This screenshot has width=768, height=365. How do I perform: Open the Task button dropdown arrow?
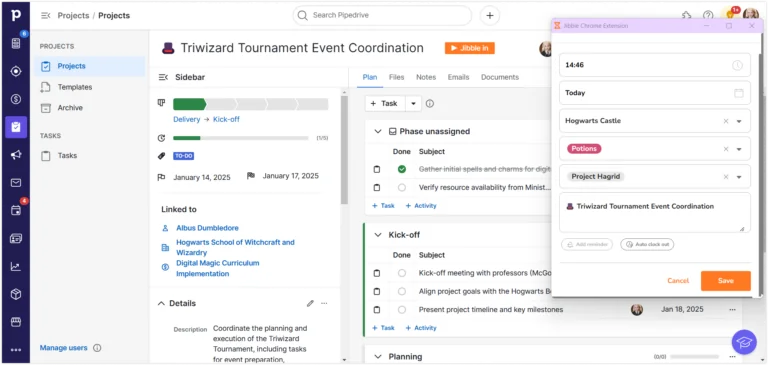click(x=413, y=103)
